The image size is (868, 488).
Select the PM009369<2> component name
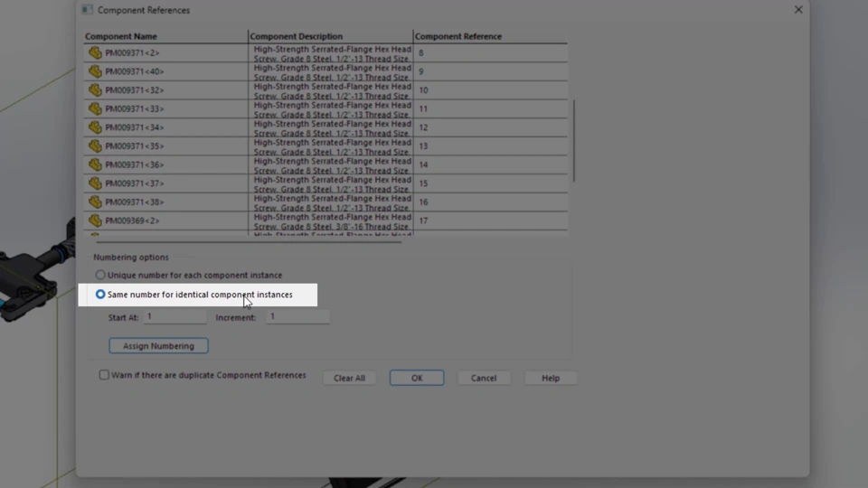click(132, 221)
